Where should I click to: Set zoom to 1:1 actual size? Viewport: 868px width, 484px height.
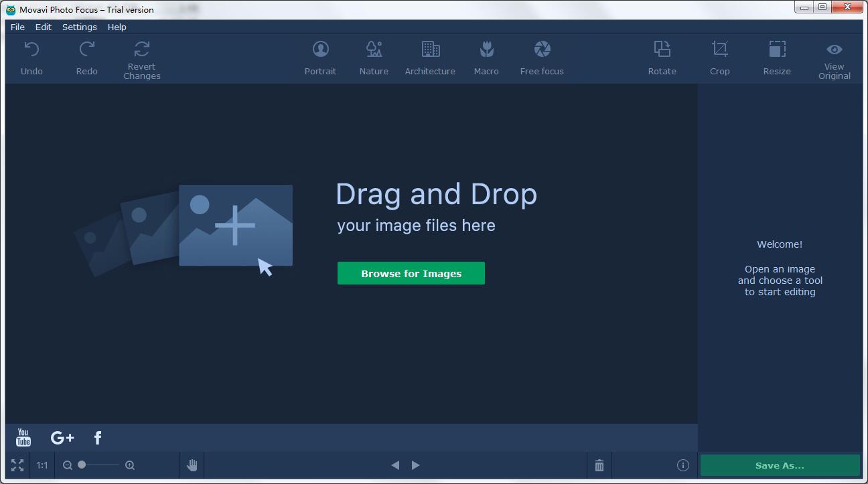[x=42, y=465]
